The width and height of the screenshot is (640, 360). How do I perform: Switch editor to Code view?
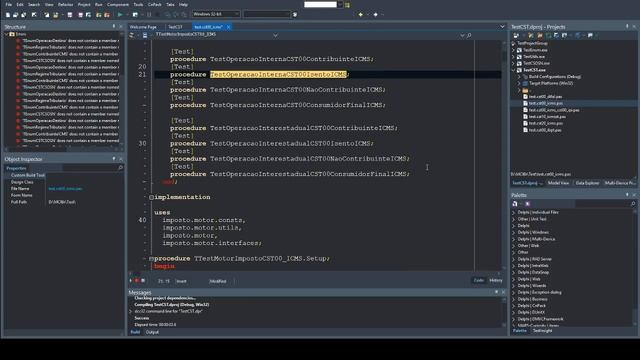pos(478,280)
